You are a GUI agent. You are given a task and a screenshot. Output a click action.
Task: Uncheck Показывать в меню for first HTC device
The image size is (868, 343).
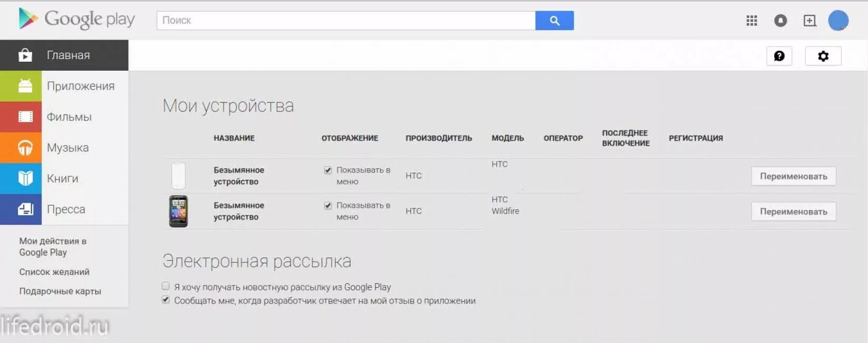point(328,170)
